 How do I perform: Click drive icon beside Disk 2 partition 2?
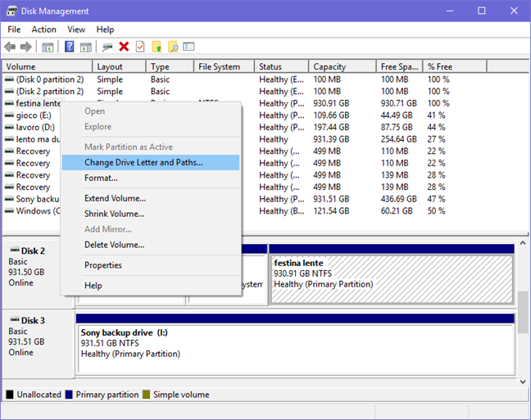point(10,92)
